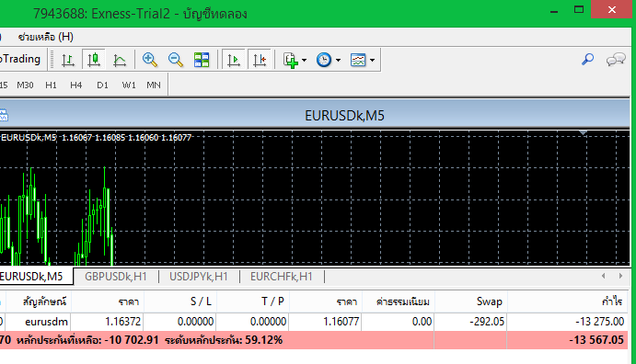This screenshot has width=636, height=364.
Task: Switch to candlestick chart view
Action: click(94, 60)
